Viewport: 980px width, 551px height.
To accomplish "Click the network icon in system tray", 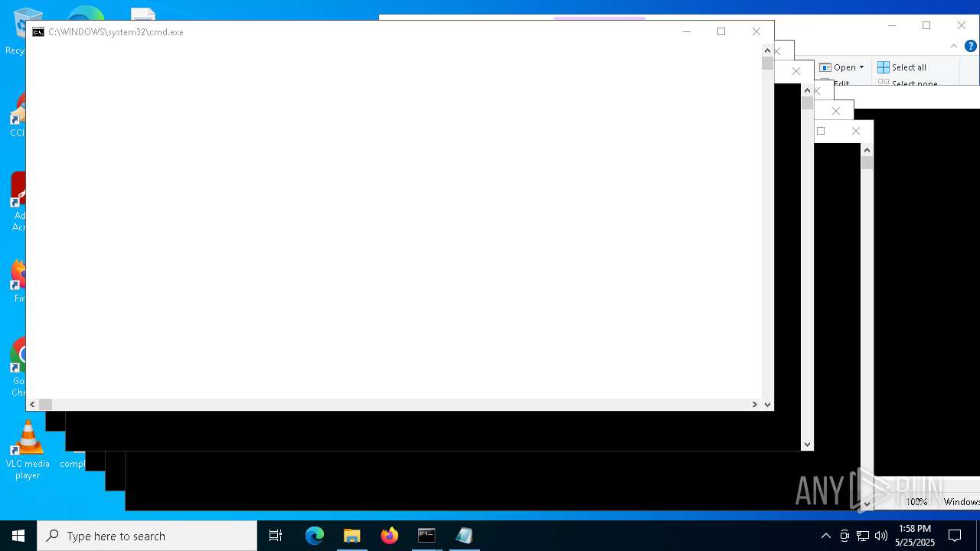I will pos(863,536).
